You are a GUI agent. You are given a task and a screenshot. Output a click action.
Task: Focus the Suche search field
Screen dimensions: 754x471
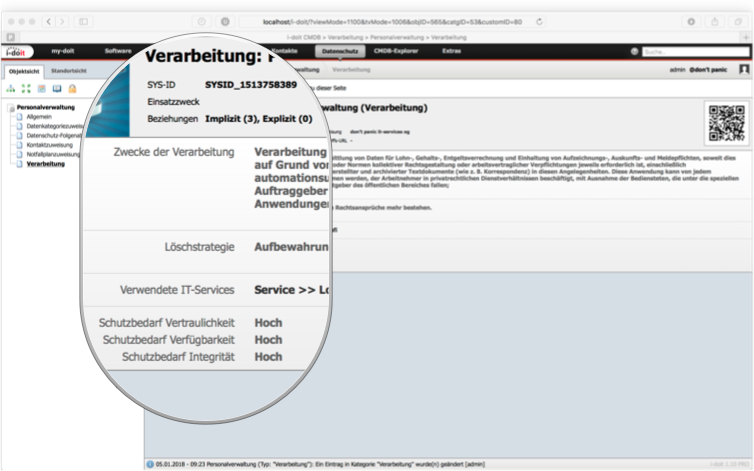(695, 51)
